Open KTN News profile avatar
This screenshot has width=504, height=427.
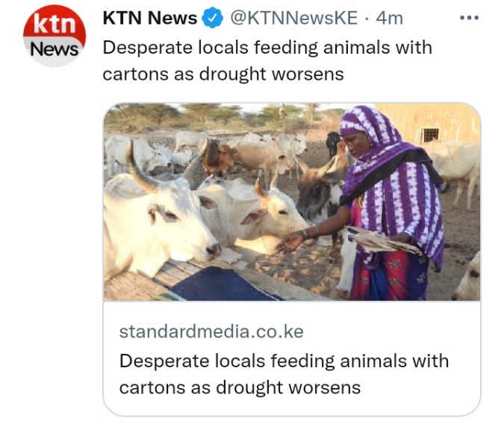[55, 36]
